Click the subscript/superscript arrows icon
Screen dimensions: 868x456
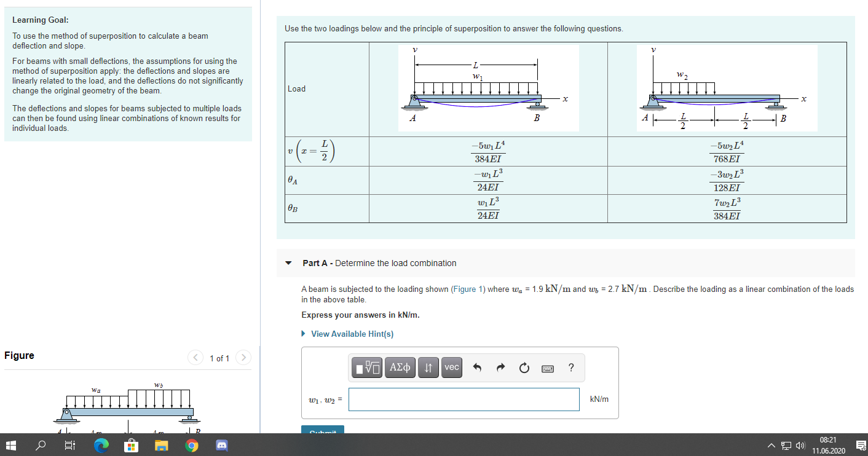tap(428, 367)
